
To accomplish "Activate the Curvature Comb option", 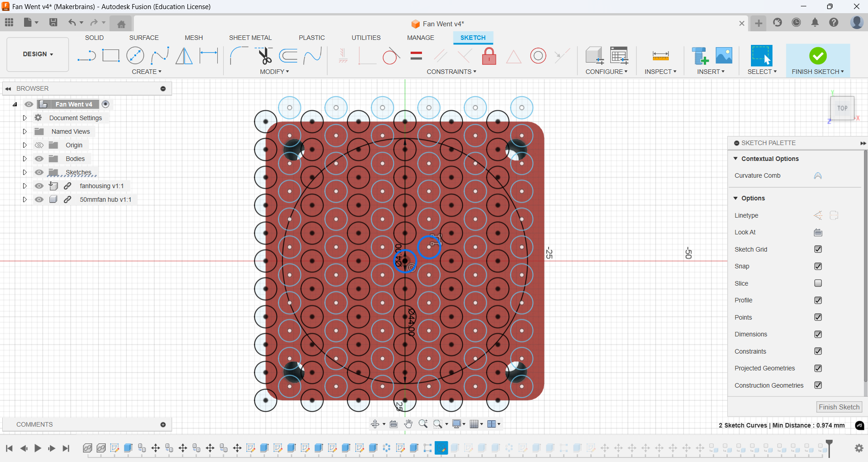I will 818,175.
